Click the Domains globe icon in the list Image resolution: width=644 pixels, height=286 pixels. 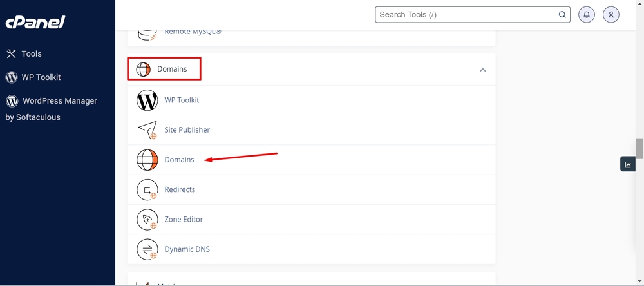point(147,160)
